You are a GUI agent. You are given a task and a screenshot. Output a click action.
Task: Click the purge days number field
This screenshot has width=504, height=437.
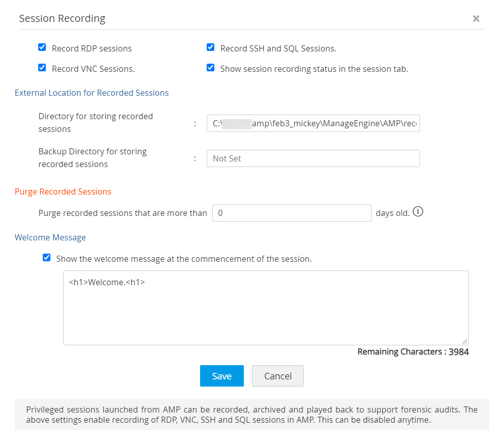[292, 213]
